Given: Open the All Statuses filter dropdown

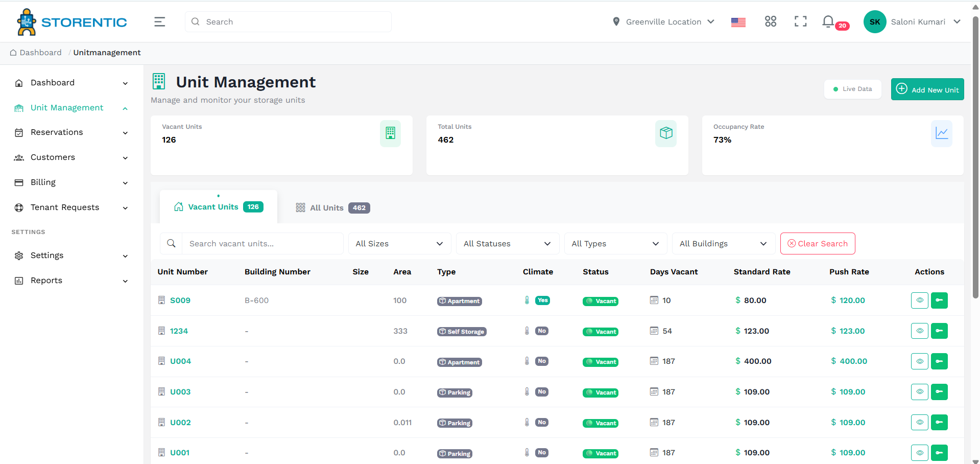Looking at the screenshot, I should 507,244.
